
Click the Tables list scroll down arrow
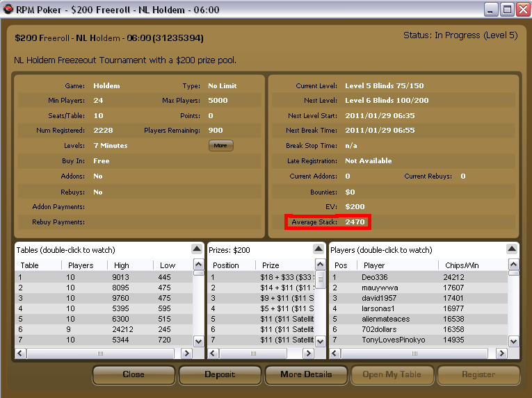pos(198,341)
